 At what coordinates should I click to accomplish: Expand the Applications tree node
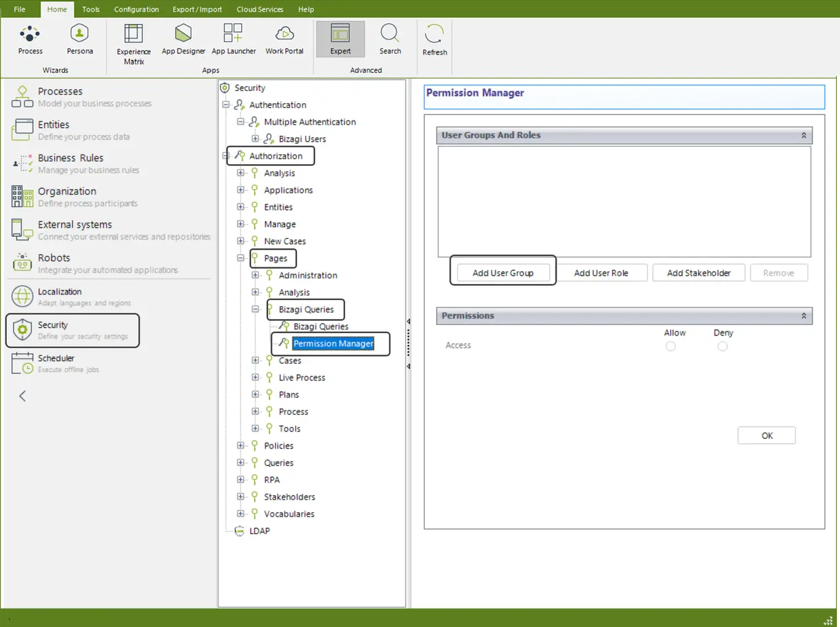coord(240,190)
